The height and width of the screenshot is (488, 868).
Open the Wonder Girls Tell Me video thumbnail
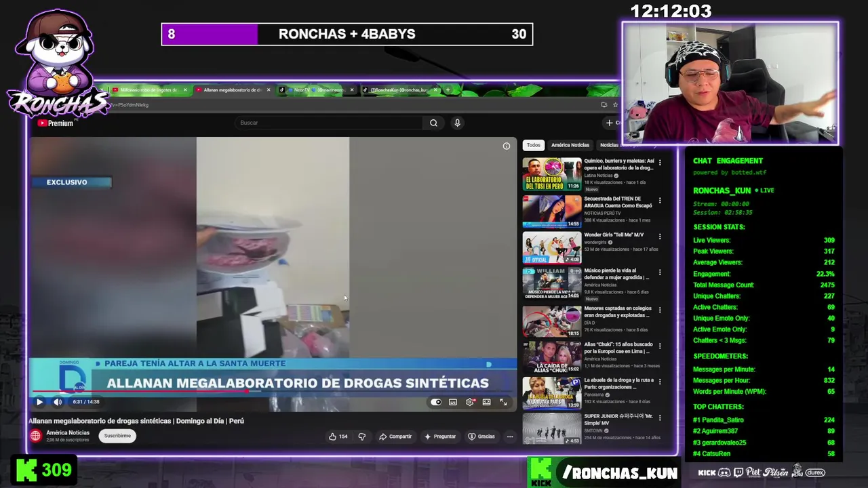pos(552,247)
